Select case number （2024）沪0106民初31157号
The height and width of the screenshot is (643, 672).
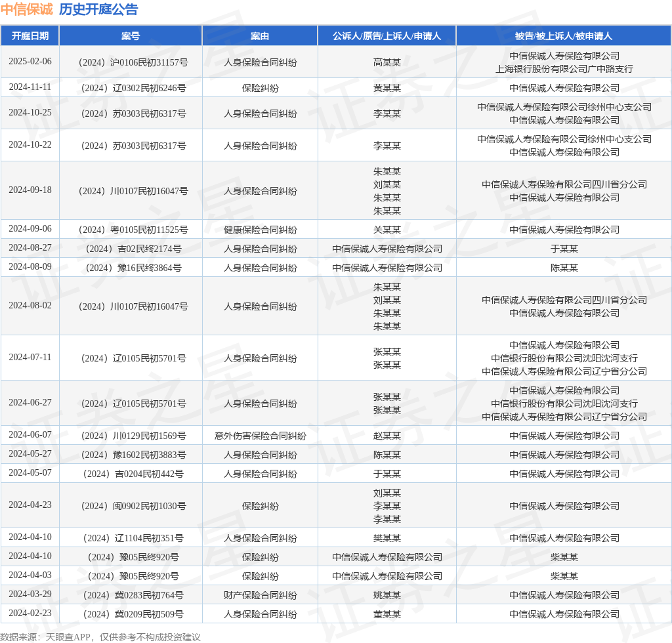pos(131,62)
